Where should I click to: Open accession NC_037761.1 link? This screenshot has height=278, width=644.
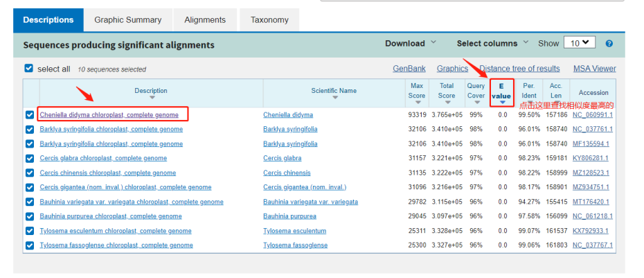tap(593, 129)
